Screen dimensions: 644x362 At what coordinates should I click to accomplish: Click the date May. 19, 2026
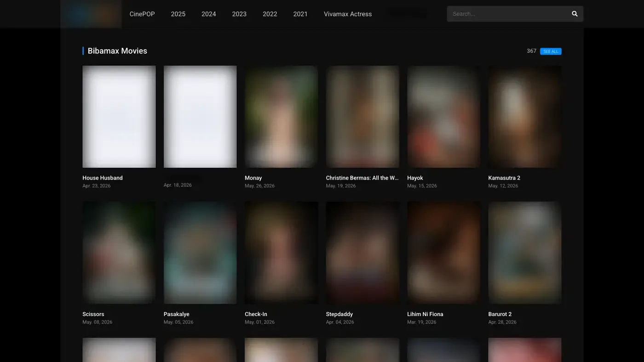coord(341,186)
